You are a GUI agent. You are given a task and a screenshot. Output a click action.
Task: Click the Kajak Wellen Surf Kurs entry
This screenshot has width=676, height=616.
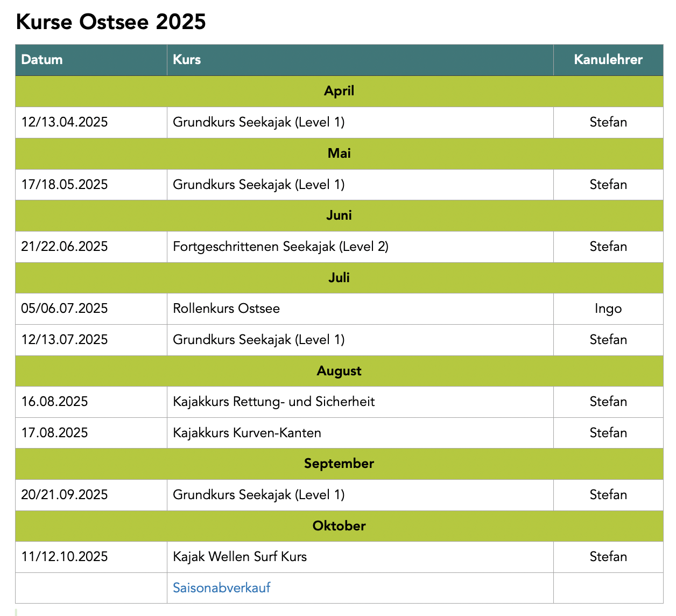click(x=240, y=557)
